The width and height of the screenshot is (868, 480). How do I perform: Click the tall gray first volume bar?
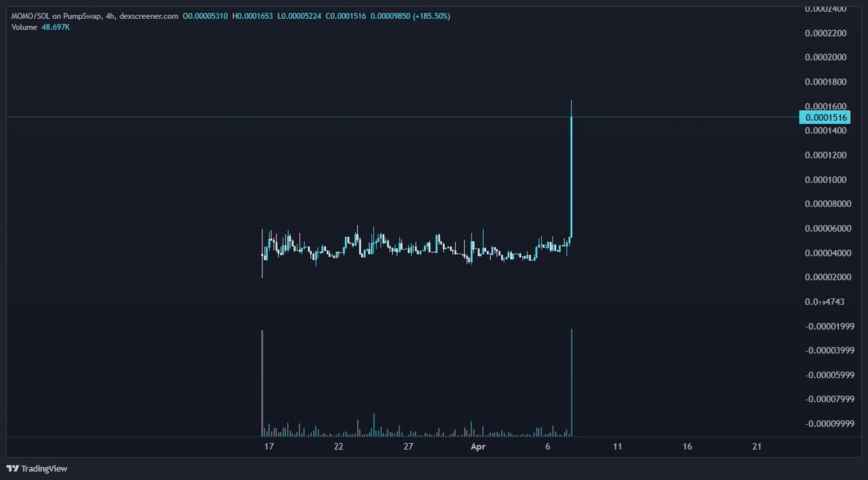click(262, 383)
